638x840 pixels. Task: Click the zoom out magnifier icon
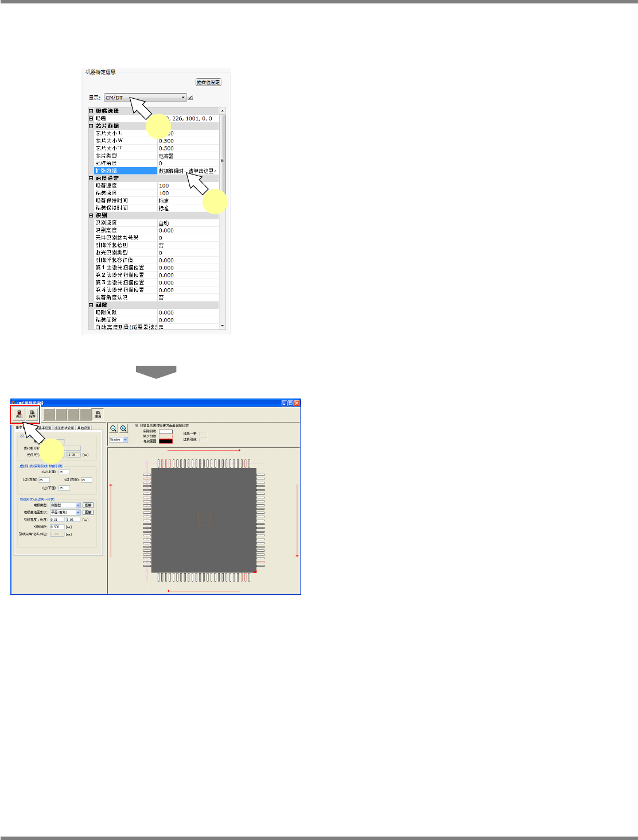click(x=114, y=428)
